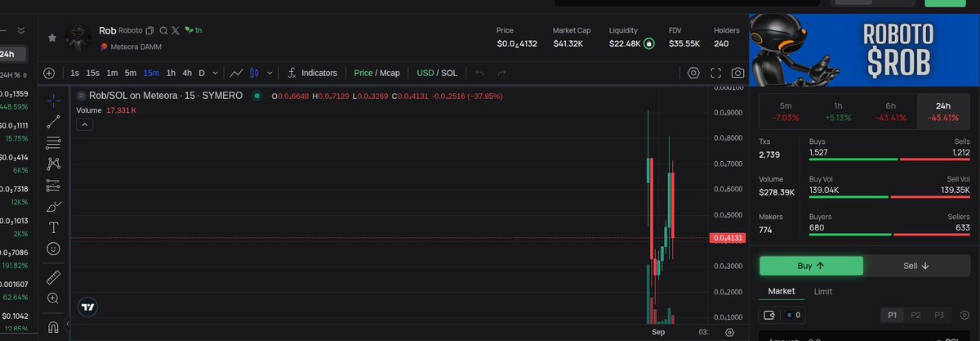Open the horizontal lines tool group

point(53,143)
